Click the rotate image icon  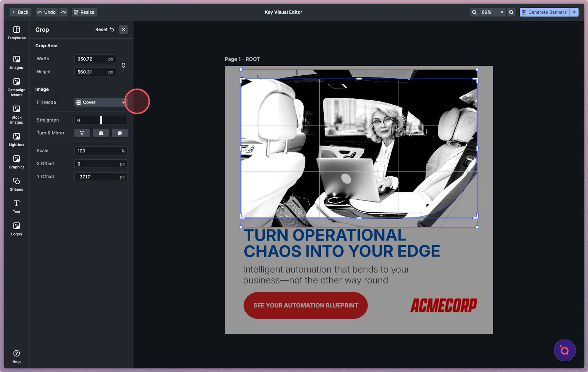(82, 133)
